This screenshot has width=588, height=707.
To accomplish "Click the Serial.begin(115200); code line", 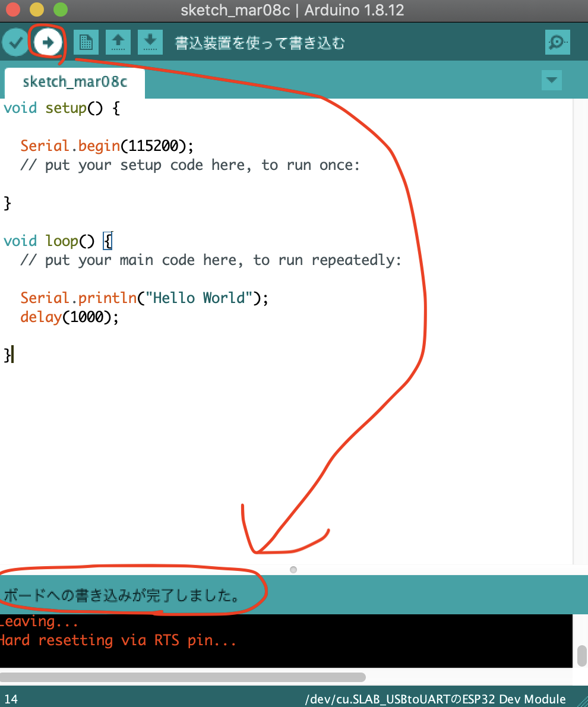I will click(x=107, y=146).
